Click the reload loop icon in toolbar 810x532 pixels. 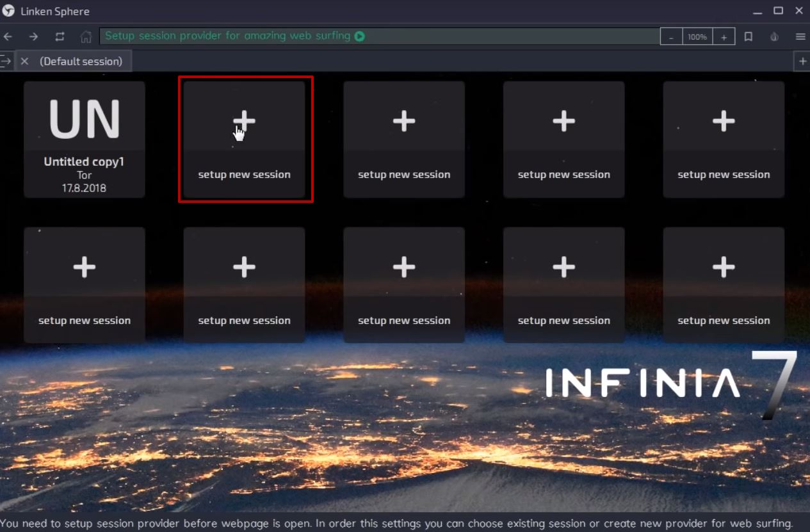coord(60,36)
